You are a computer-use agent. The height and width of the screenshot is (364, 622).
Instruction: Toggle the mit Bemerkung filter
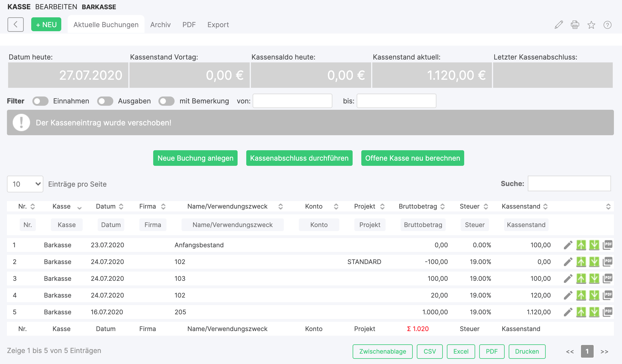click(166, 101)
